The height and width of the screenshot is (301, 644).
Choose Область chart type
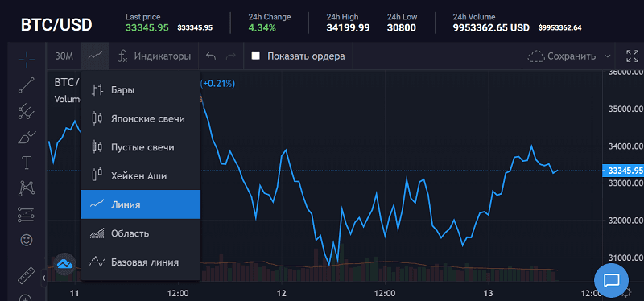click(x=140, y=233)
